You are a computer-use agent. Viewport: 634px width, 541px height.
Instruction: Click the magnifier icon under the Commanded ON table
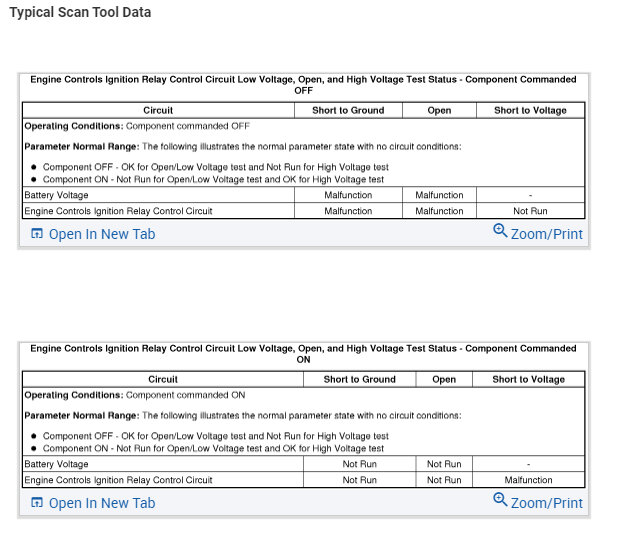pyautogui.click(x=500, y=499)
